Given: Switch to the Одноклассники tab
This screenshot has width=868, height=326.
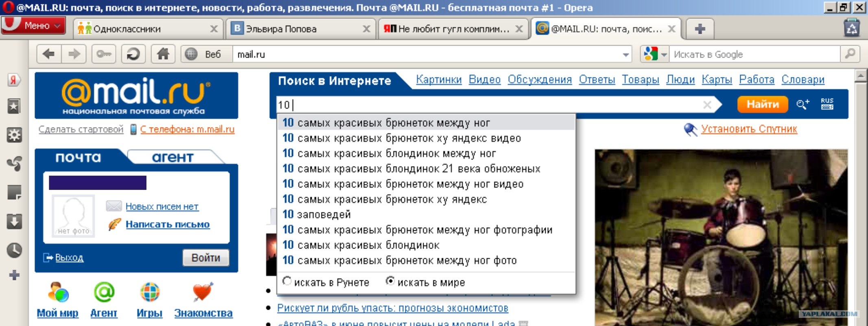Looking at the screenshot, I should [149, 29].
